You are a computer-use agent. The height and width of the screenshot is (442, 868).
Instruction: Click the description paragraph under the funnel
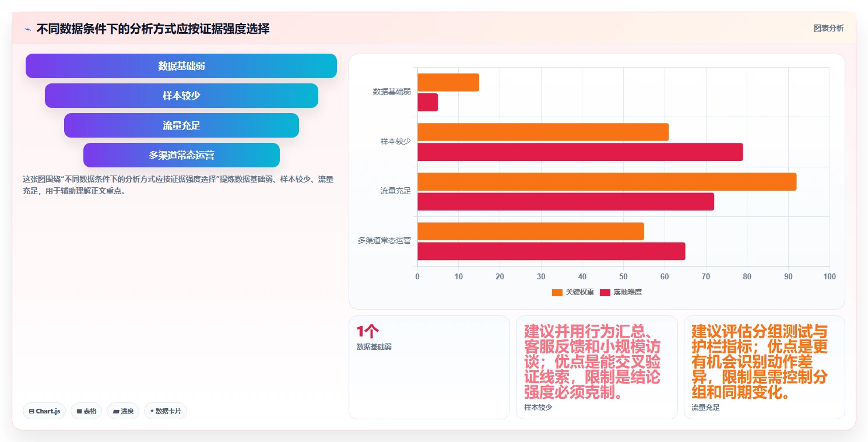[178, 185]
